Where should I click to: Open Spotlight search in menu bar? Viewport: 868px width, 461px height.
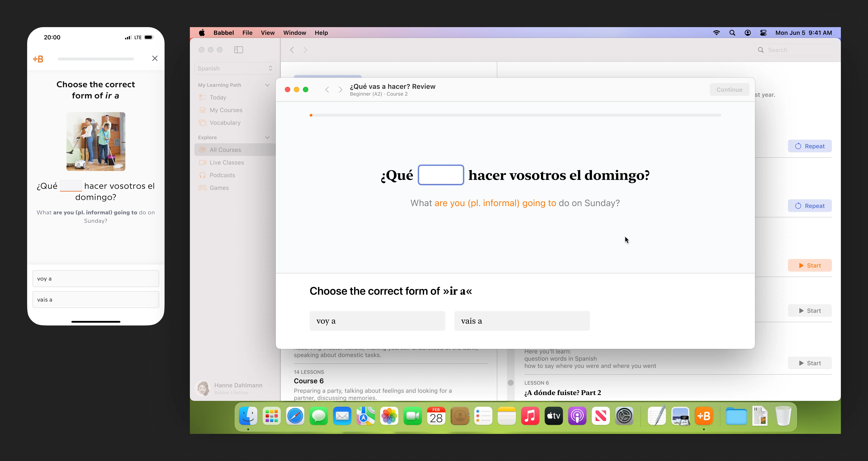coord(732,33)
